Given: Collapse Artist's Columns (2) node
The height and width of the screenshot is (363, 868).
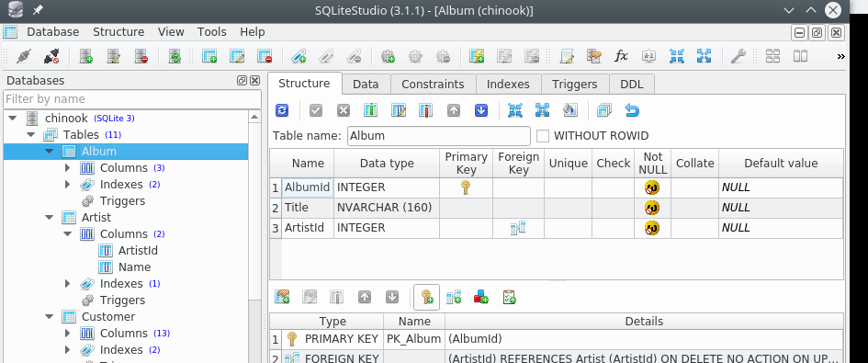Looking at the screenshot, I should (x=68, y=233).
